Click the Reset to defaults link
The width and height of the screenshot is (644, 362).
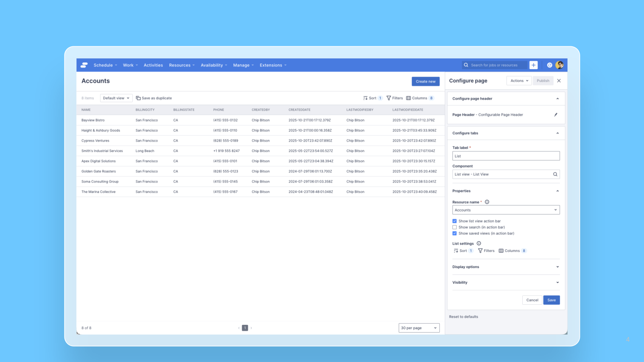click(x=463, y=317)
